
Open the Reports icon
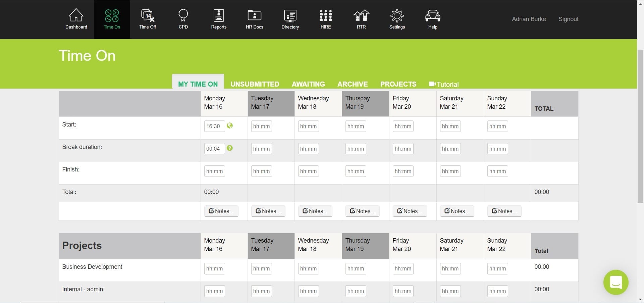(219, 15)
